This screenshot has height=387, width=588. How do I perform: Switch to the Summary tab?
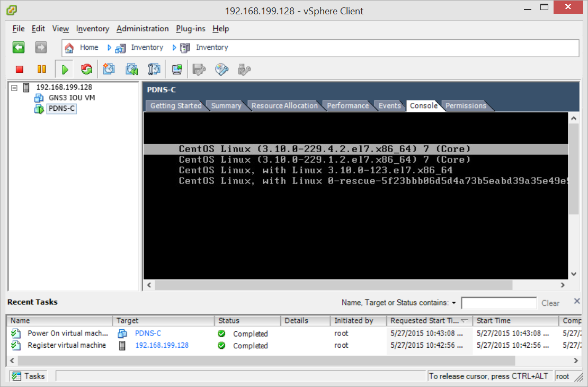click(226, 106)
